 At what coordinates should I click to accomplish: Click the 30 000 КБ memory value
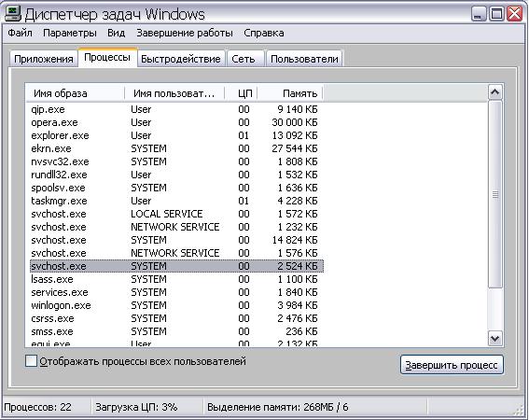click(295, 122)
